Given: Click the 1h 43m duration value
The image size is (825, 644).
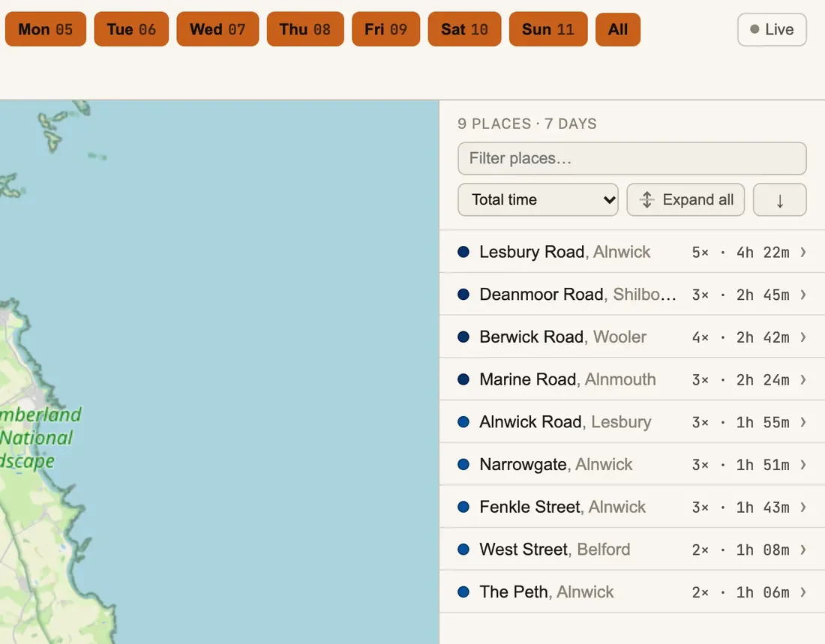Looking at the screenshot, I should [x=763, y=508].
